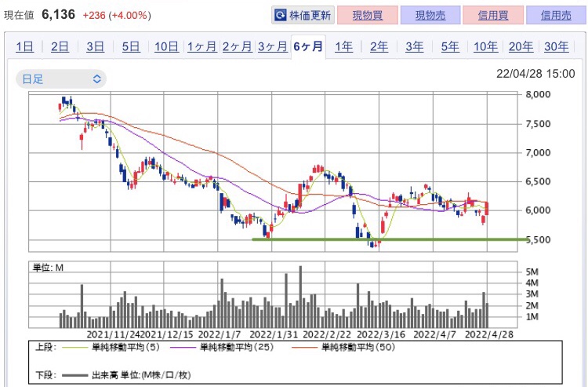Click the 単純移動平均(25) purple legend line

pyautogui.click(x=183, y=347)
